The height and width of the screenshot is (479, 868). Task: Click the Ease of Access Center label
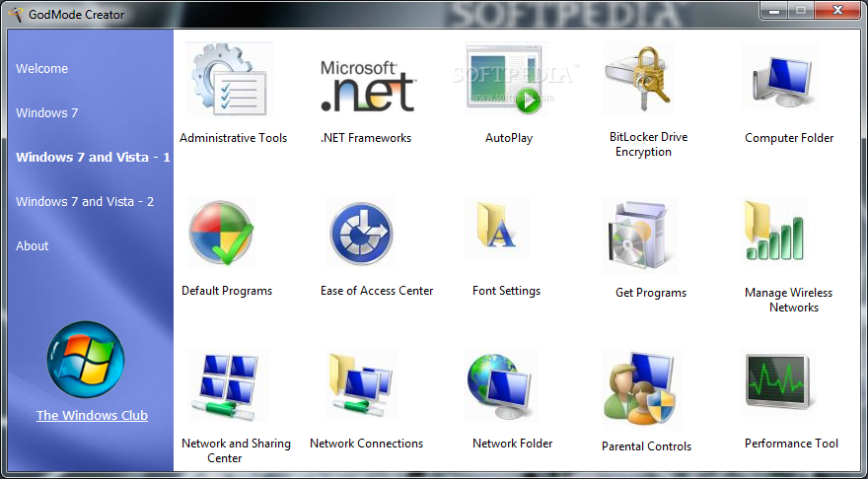pos(377,291)
